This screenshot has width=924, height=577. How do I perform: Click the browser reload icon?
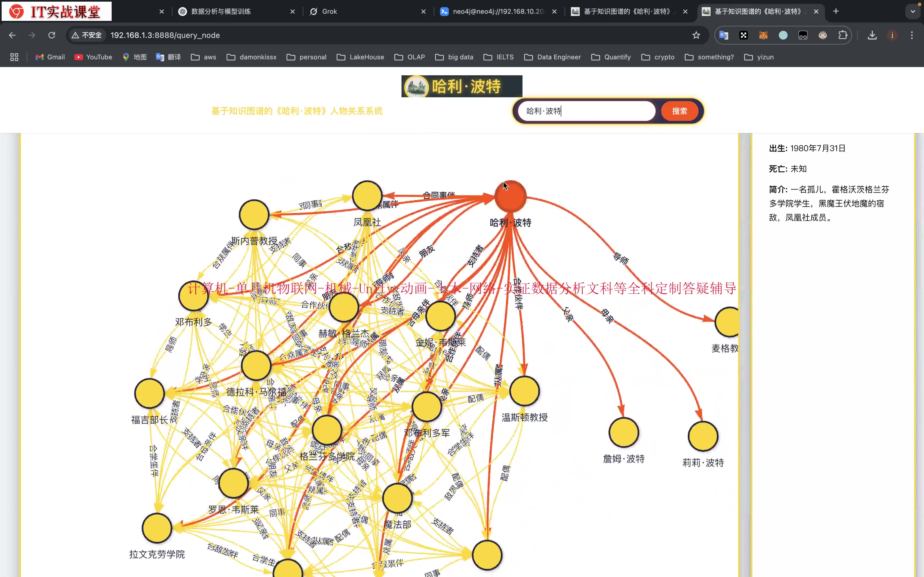tap(51, 35)
